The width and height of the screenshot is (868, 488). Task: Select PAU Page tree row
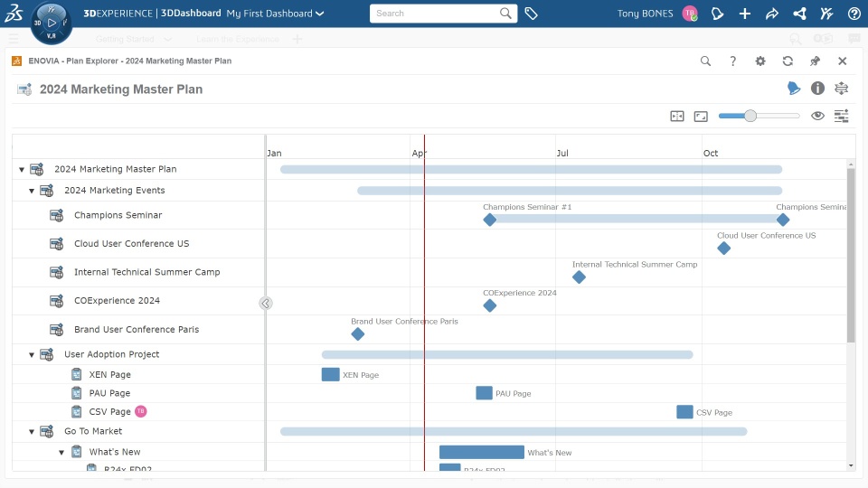(x=138, y=393)
